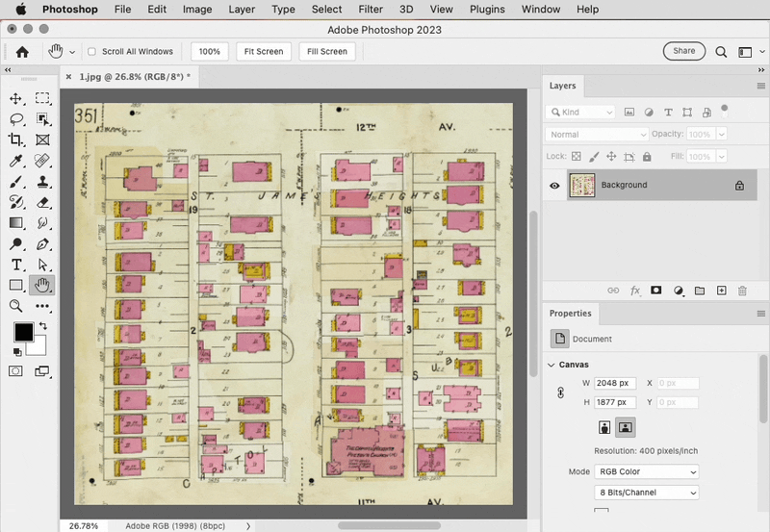Viewport: 770px width, 532px height.
Task: Open the 8 Bits/Channel dropdown
Action: pos(646,493)
